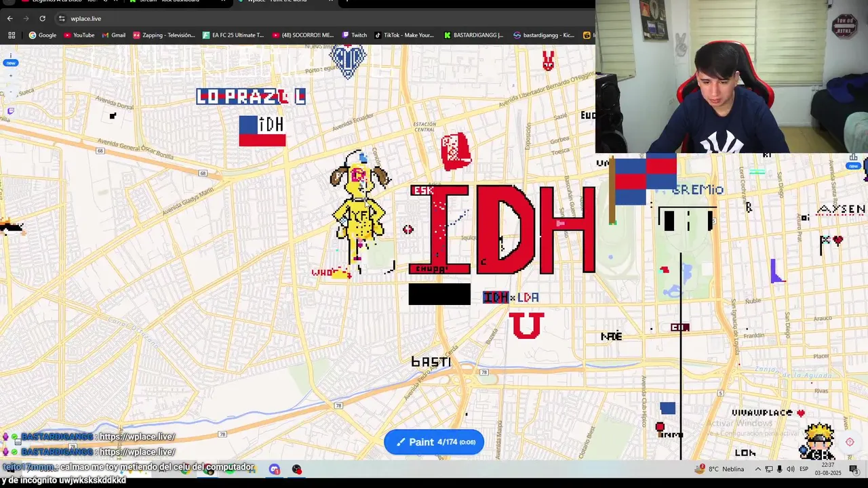Viewport: 868px width, 488px height.
Task: Click the microphone icon in the system tray
Action: coord(779,469)
